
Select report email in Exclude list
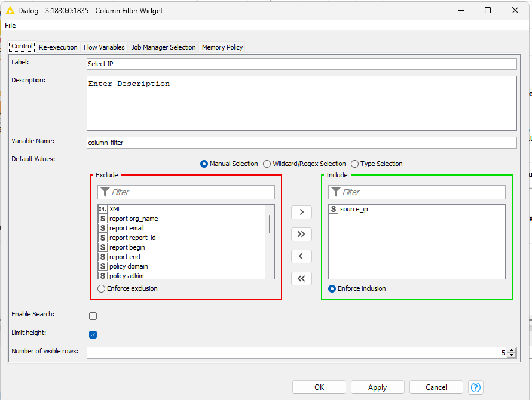pos(182,228)
